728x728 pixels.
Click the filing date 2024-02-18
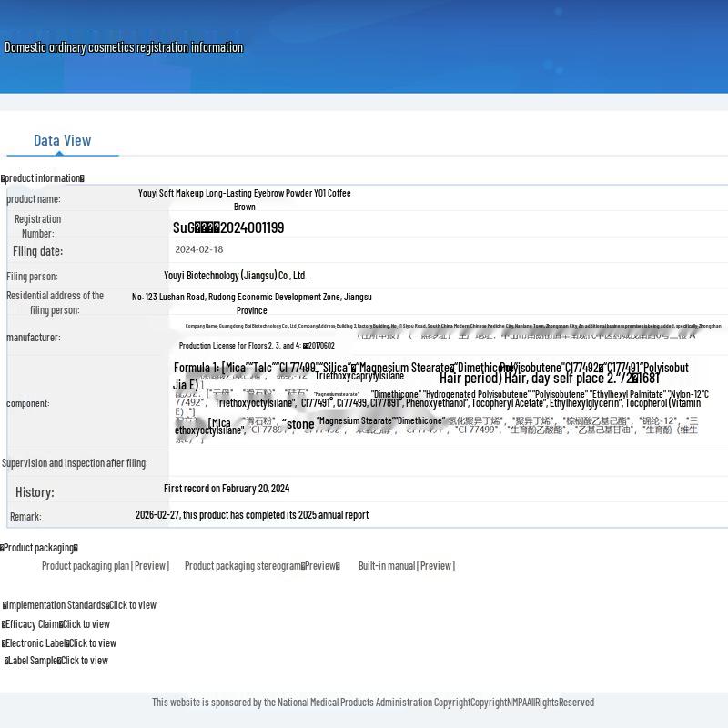[x=199, y=249]
